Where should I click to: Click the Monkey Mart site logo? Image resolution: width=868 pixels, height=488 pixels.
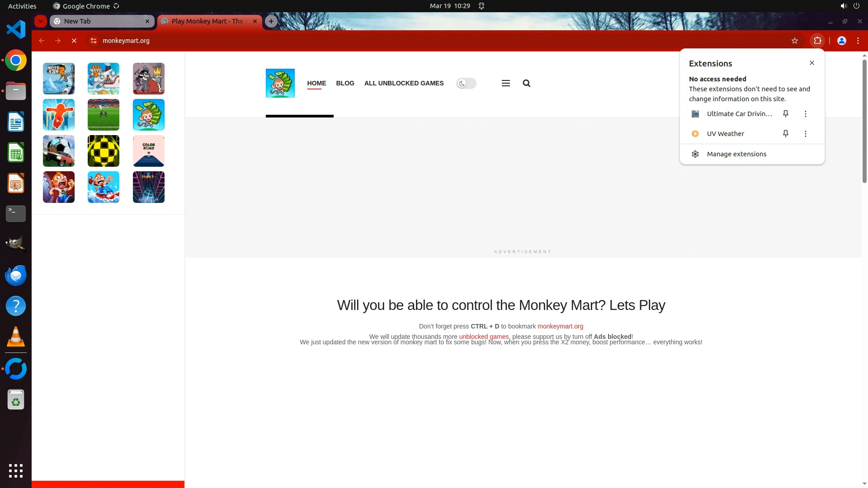tap(280, 83)
